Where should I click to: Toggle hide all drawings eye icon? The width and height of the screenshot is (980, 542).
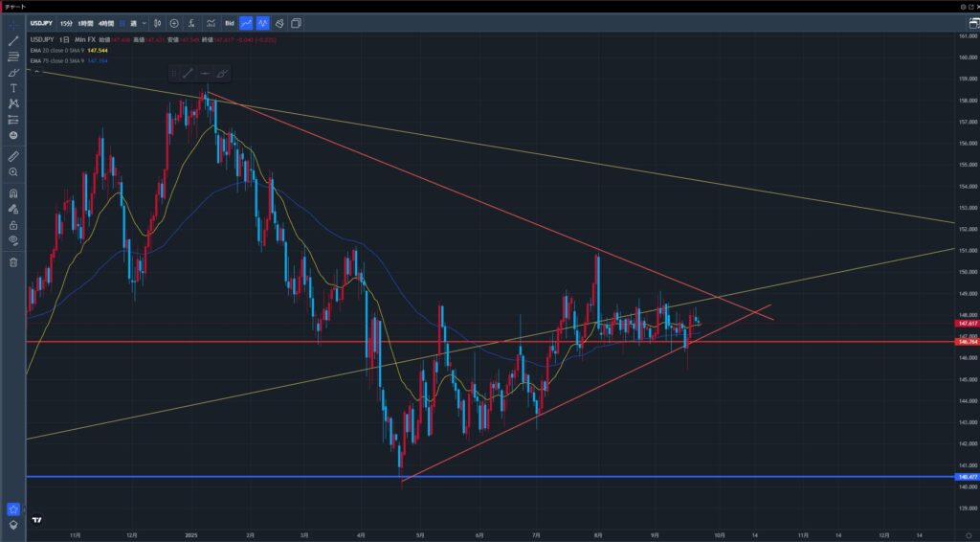(x=13, y=239)
